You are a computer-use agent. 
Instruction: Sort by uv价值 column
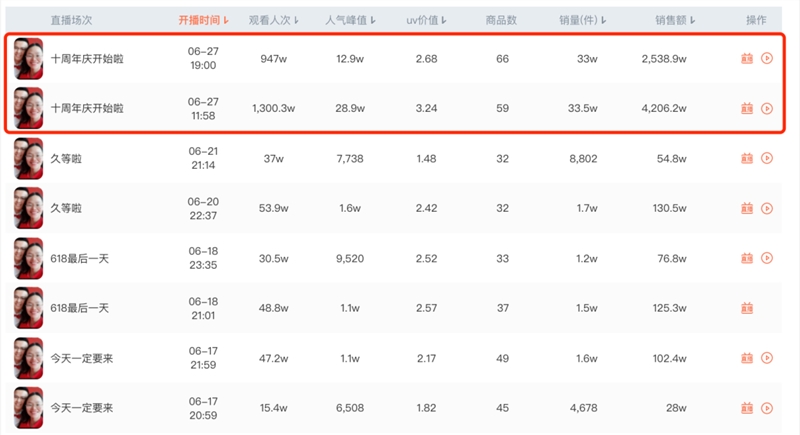[x=427, y=20]
